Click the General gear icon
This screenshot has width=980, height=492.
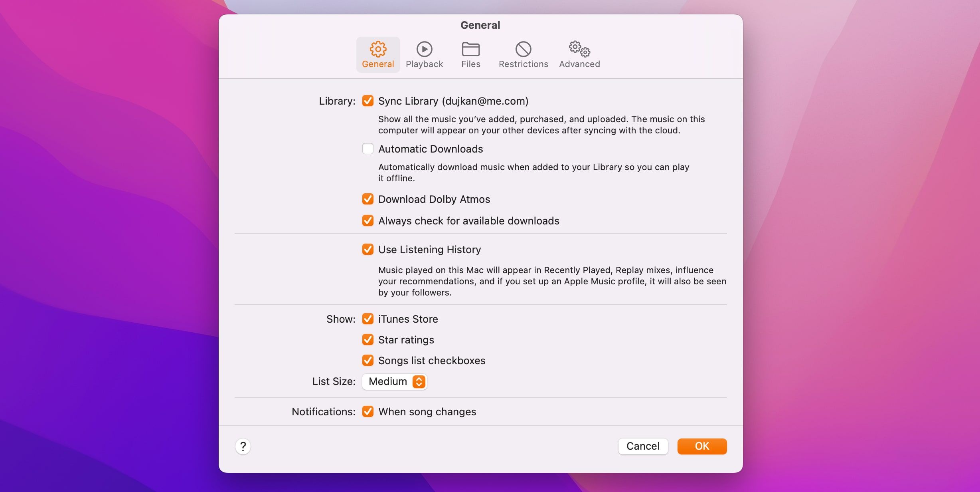(377, 50)
